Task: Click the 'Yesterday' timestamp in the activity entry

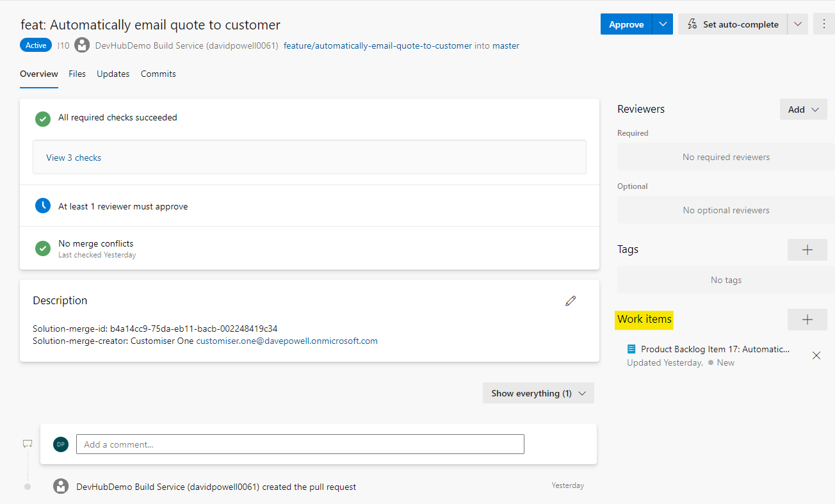Action: 568,485
